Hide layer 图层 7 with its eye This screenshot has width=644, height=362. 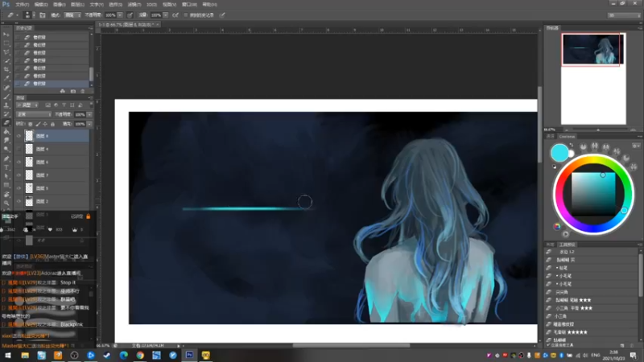click(19, 175)
